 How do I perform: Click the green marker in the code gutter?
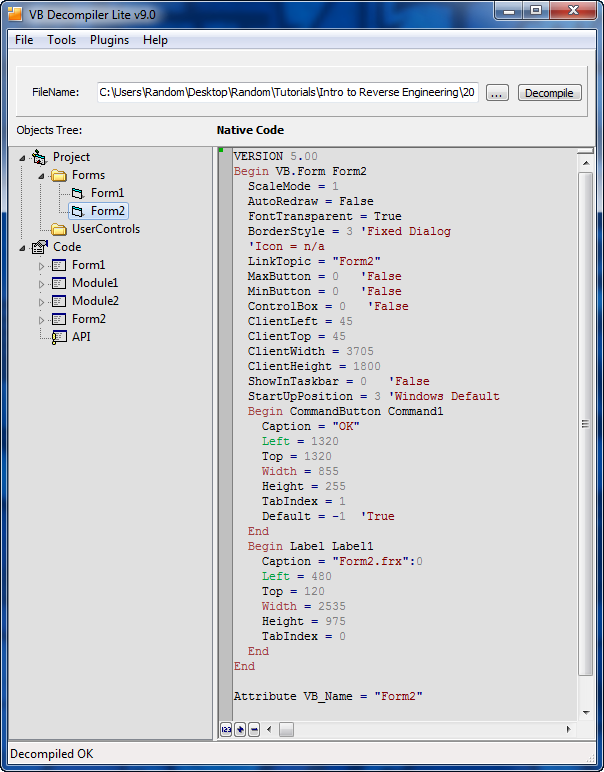pyautogui.click(x=221, y=150)
